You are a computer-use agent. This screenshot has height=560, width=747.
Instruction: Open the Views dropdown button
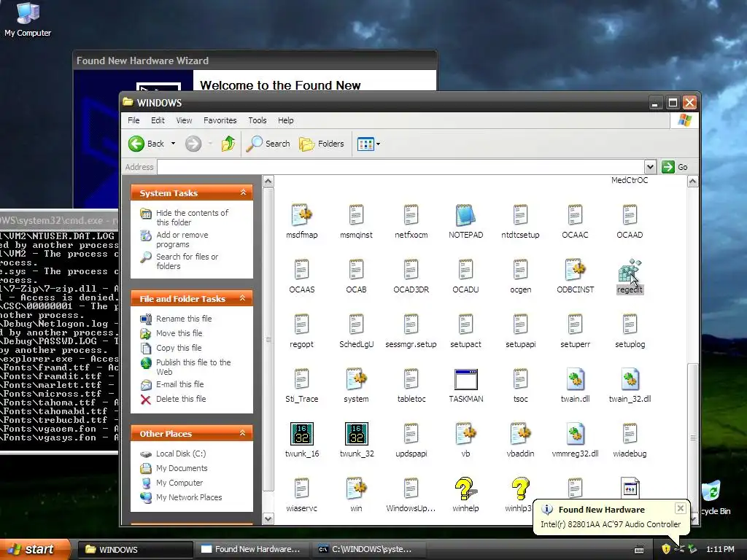(x=368, y=144)
